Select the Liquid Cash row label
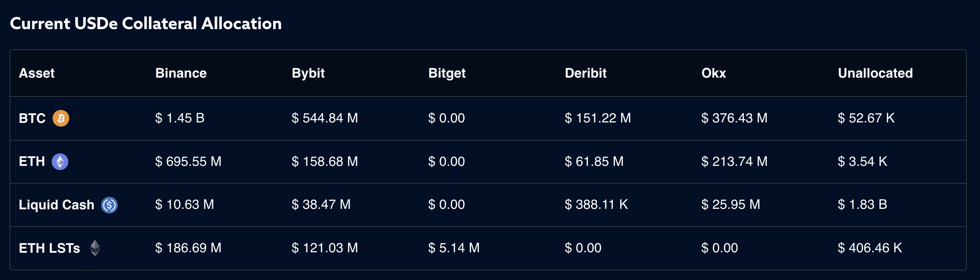Viewport: 980px width, 280px height. 56,205
